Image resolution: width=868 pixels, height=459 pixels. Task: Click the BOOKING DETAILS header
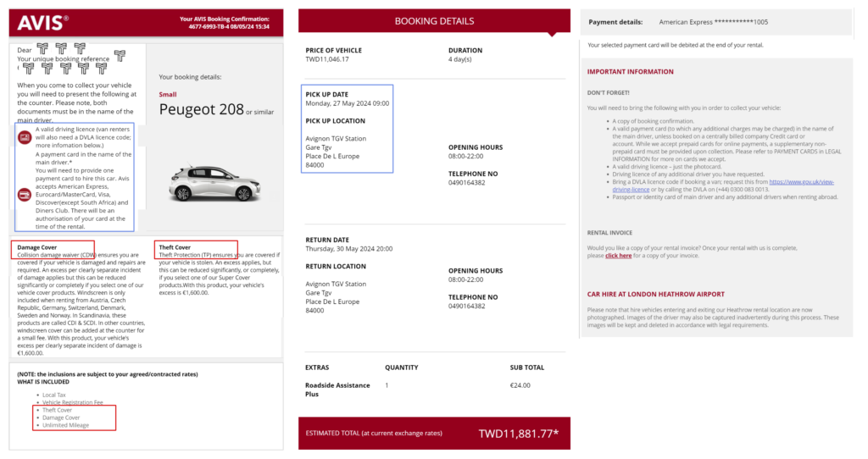click(434, 21)
